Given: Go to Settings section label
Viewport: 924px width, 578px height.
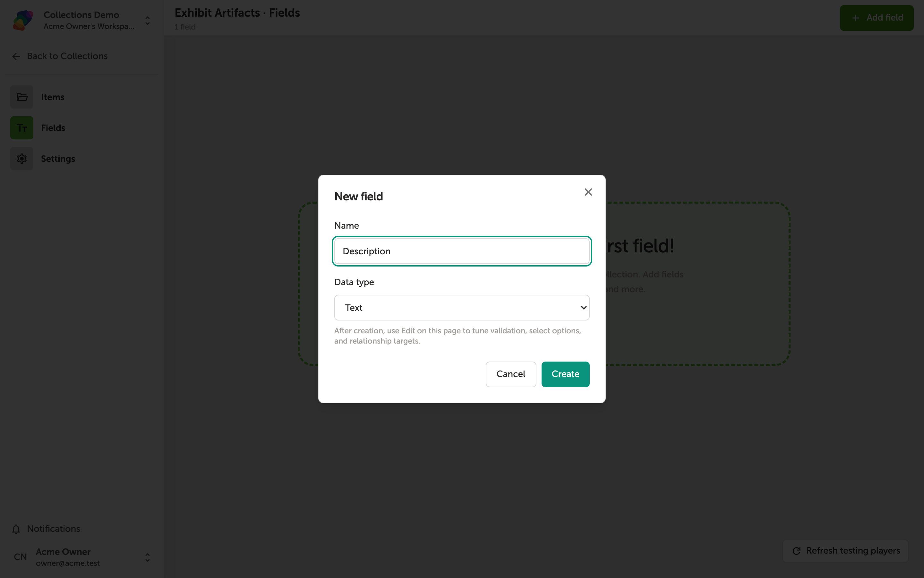Looking at the screenshot, I should (58, 159).
